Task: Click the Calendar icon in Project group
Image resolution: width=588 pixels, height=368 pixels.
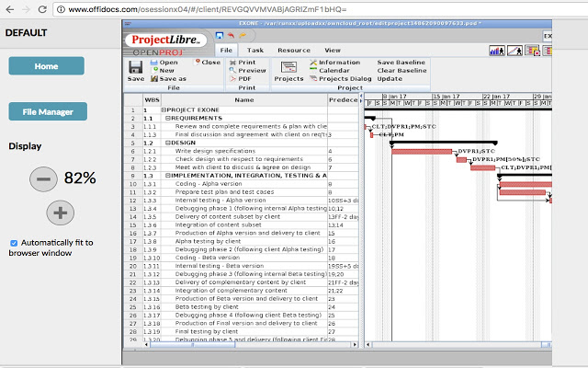Action: tap(312, 71)
